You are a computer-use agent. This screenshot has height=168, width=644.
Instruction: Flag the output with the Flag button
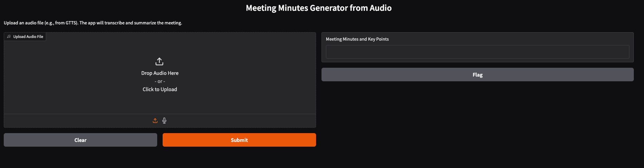[478, 75]
